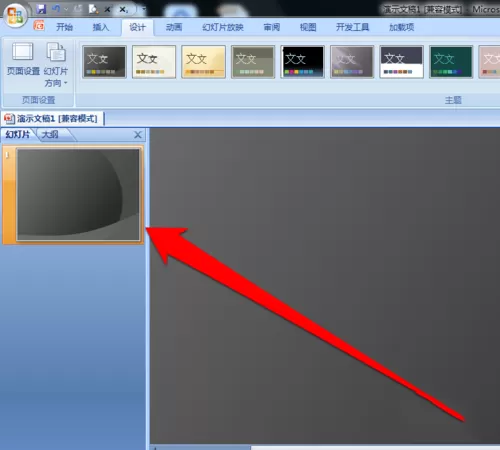Screen dimensions: 500x450
Task: Apply the dark gray first theme thumbnail
Action: click(x=104, y=62)
